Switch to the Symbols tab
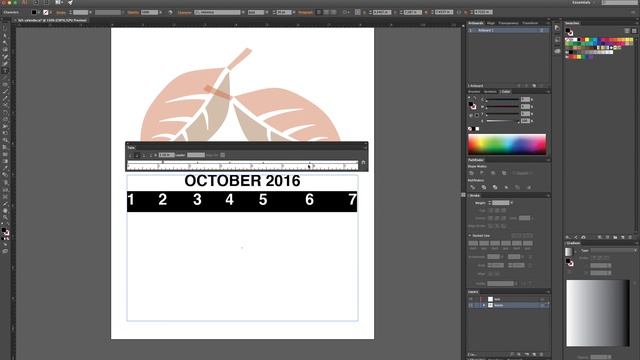 tap(490, 91)
